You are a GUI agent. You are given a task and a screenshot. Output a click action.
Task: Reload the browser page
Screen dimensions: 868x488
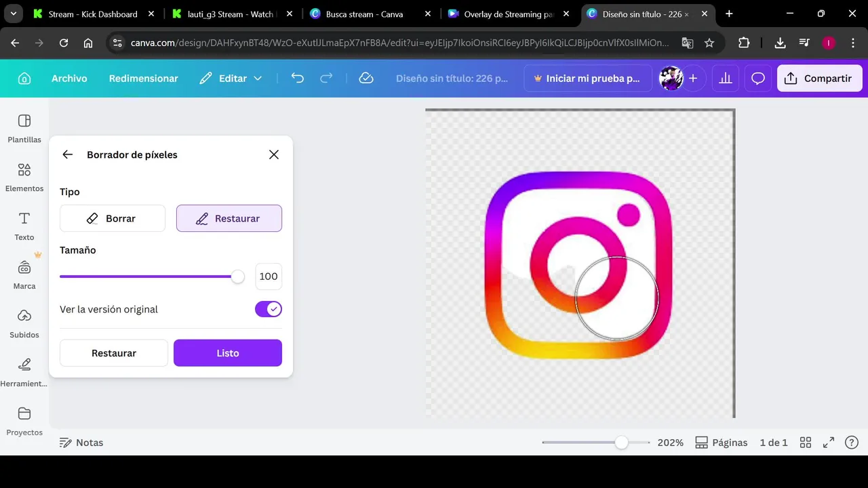coord(64,43)
